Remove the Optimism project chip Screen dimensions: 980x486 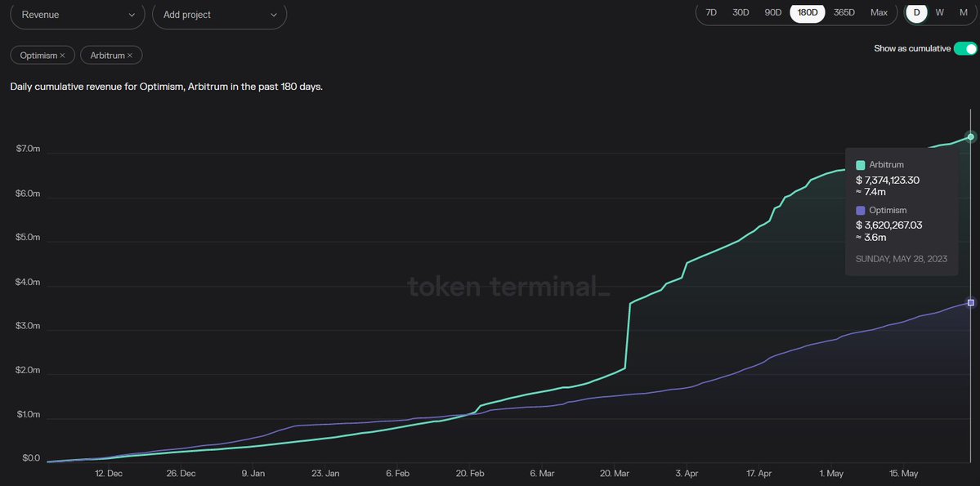[62, 56]
